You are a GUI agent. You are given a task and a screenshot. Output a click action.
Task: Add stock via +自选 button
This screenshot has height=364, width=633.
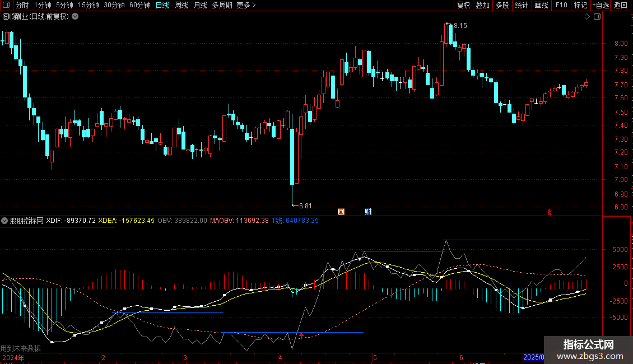click(x=601, y=5)
